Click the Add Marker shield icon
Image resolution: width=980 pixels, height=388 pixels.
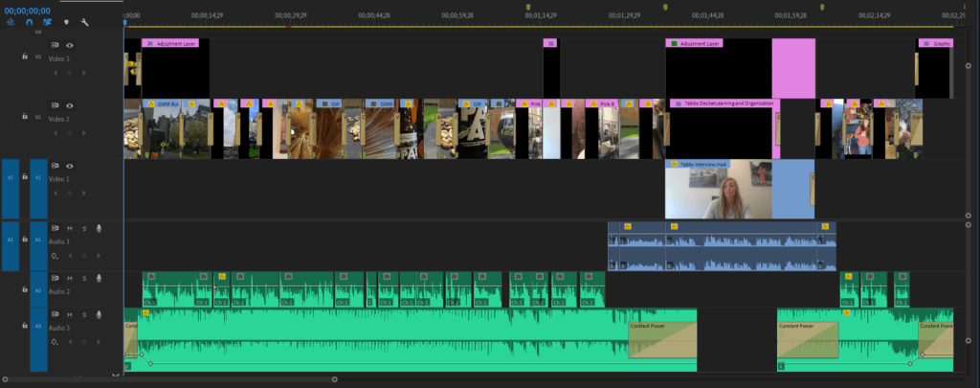click(66, 21)
